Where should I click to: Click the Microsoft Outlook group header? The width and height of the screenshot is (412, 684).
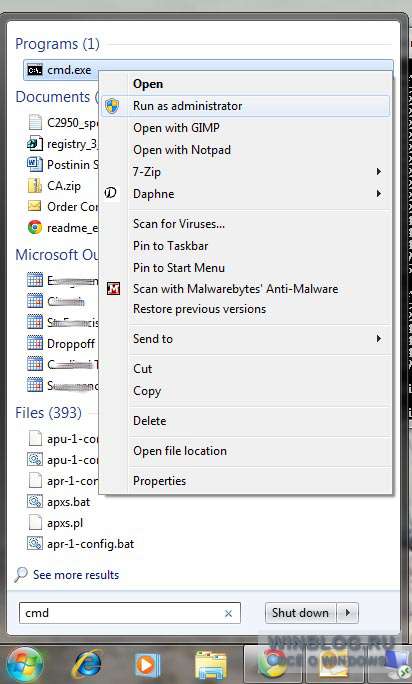click(57, 255)
